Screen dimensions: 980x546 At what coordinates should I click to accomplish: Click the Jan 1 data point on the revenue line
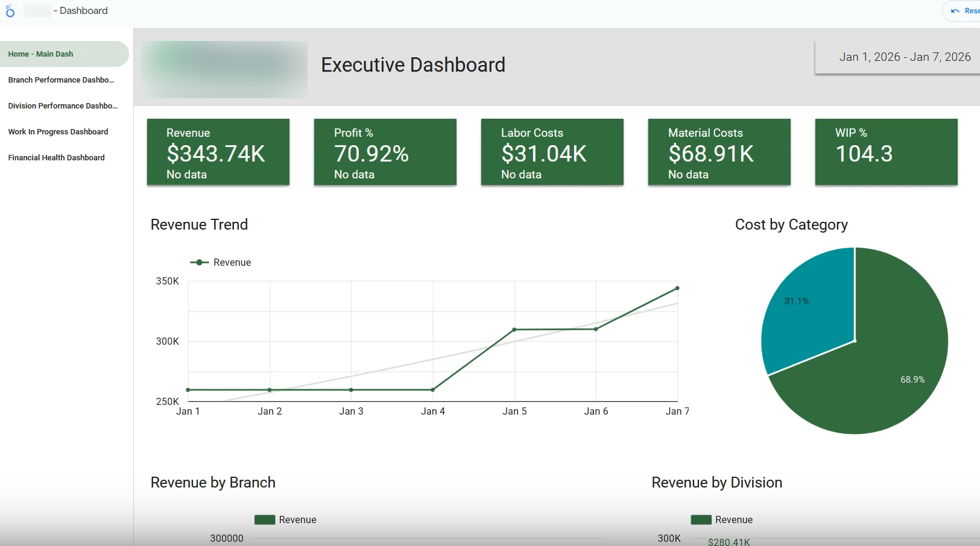point(188,390)
